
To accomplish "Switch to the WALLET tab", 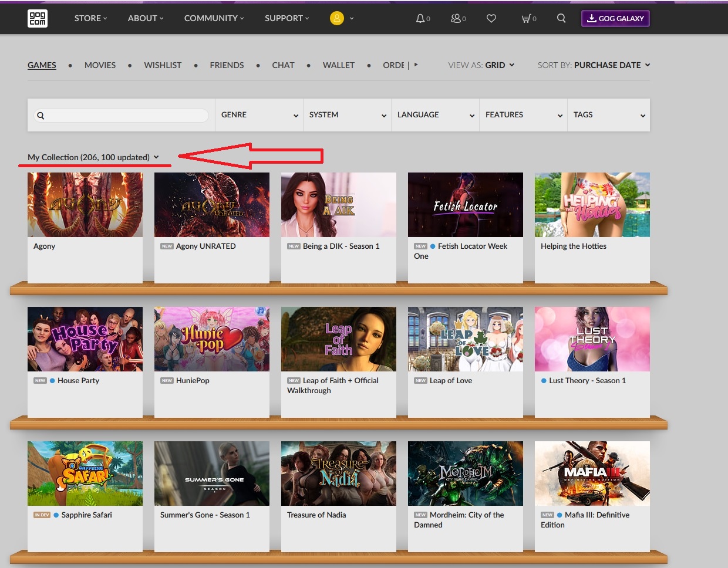I will [x=339, y=65].
